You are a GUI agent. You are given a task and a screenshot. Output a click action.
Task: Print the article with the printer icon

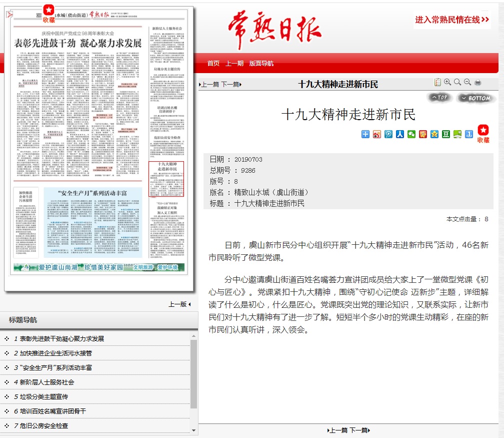coord(478,83)
